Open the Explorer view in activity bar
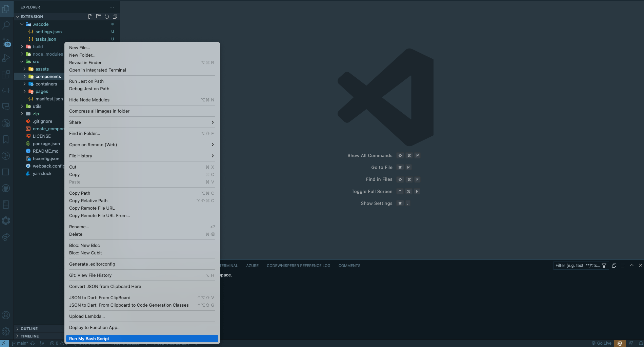The image size is (644, 347). (6, 9)
